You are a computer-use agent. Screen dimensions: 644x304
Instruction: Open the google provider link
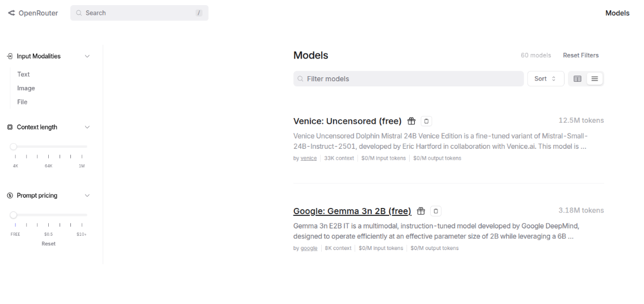[309, 248]
